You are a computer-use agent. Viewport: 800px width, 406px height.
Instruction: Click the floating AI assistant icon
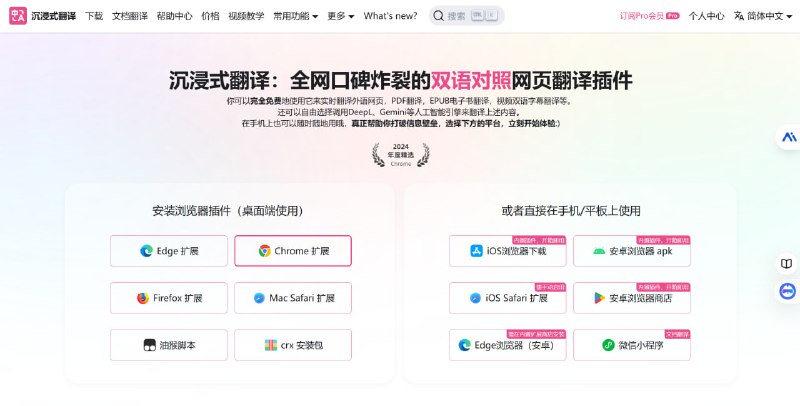click(x=788, y=135)
